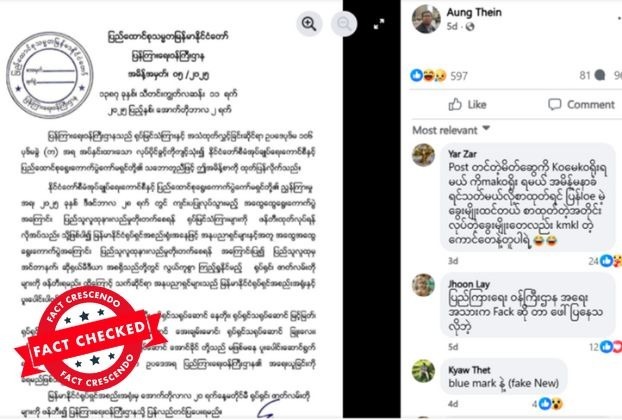Click the Yar Zar commenter name

tap(462, 153)
